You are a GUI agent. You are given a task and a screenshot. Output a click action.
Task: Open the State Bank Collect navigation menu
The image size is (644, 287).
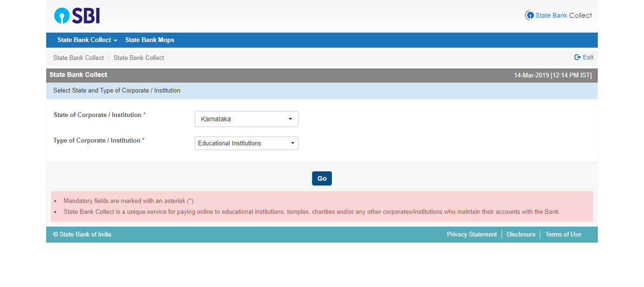[84, 40]
